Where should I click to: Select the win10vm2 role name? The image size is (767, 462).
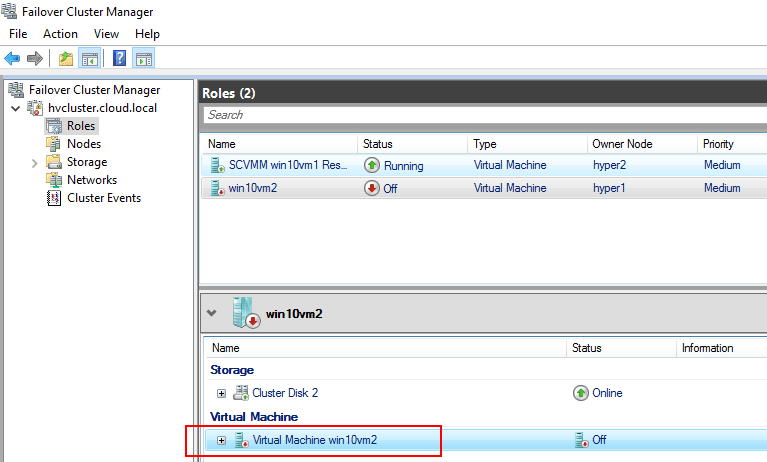pos(252,188)
